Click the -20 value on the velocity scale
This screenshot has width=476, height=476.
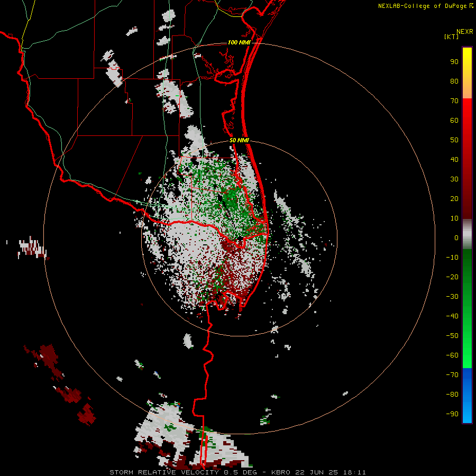pos(452,277)
